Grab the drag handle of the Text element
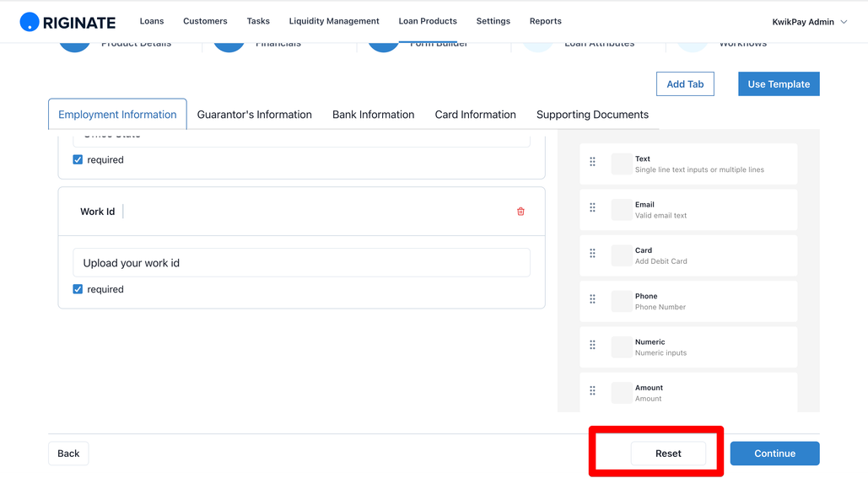 pos(592,162)
